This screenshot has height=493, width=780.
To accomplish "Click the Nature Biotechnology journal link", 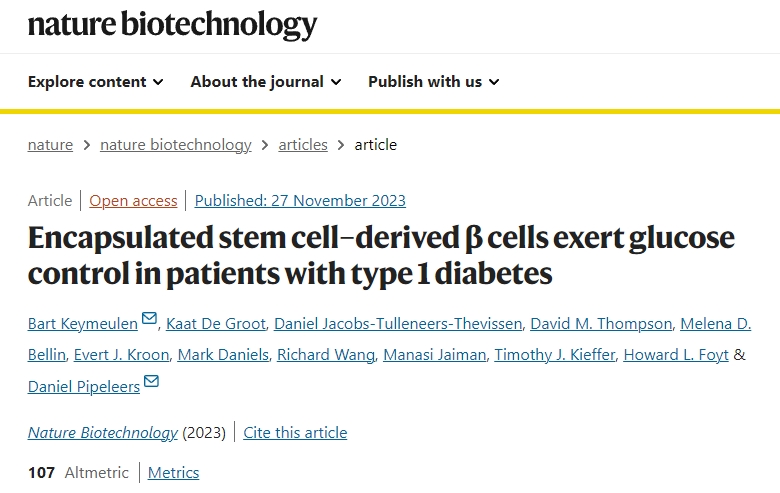I will [103, 433].
